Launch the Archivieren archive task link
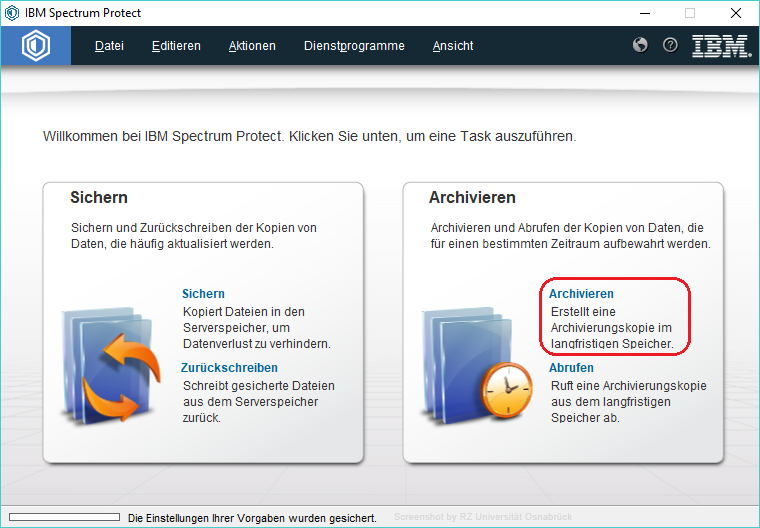 pyautogui.click(x=581, y=294)
